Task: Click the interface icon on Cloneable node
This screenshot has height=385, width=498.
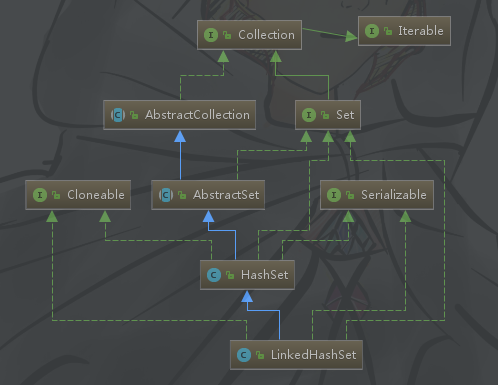Action: coord(40,195)
